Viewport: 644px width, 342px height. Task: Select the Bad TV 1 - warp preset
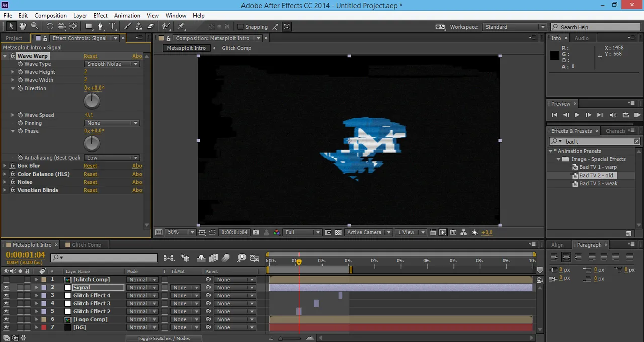point(598,167)
